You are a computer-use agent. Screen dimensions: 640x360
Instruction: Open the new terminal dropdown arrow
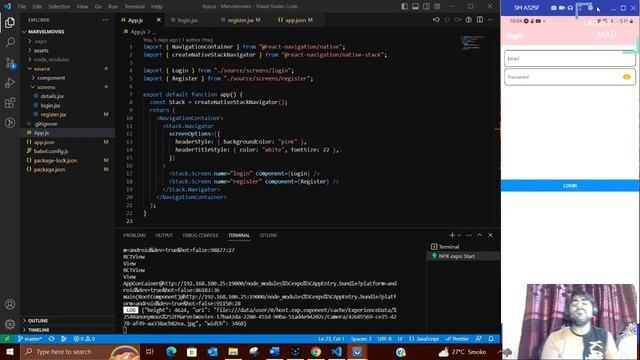point(459,235)
